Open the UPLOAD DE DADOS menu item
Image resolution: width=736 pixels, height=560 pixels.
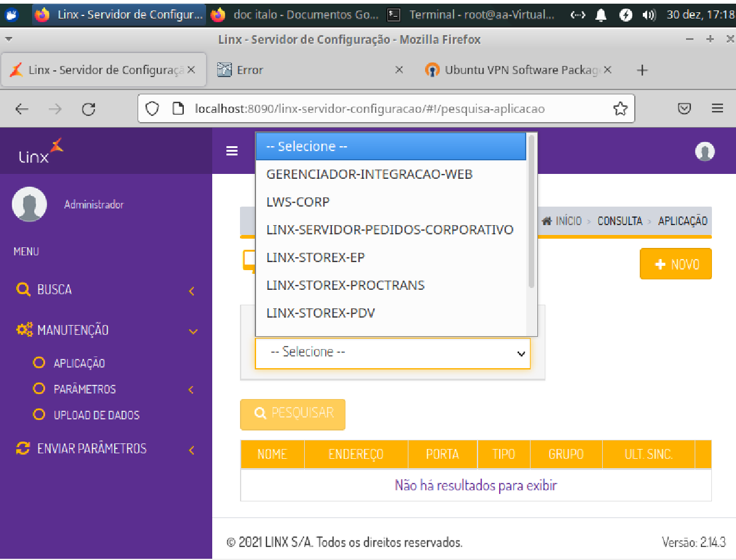(96, 415)
